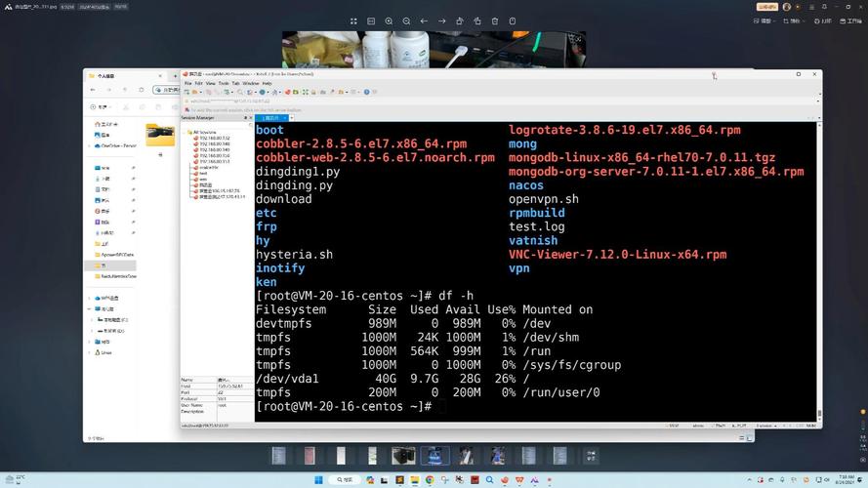Click the user avatar in viewer title bar
The image size is (868, 488).
tap(787, 7)
